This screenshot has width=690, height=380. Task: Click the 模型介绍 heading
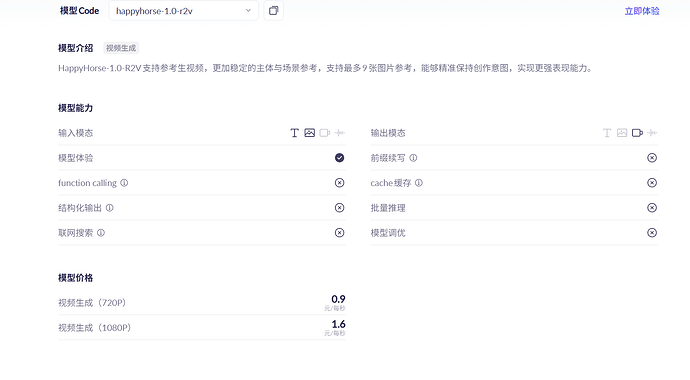[x=76, y=48]
